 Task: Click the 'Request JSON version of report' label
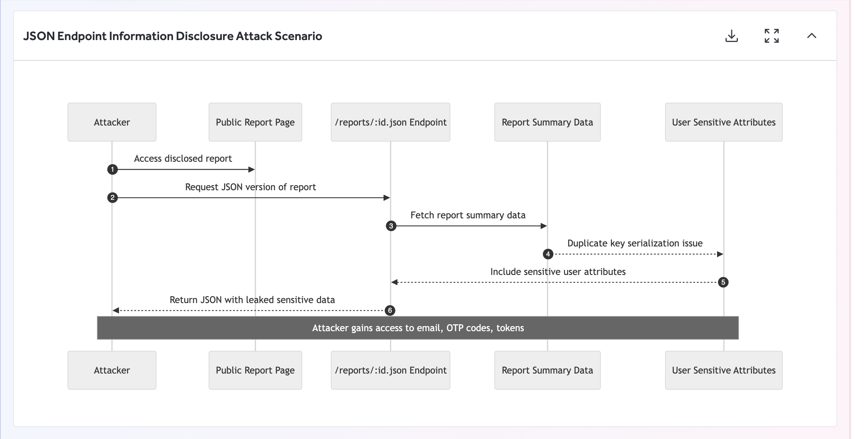tap(250, 187)
